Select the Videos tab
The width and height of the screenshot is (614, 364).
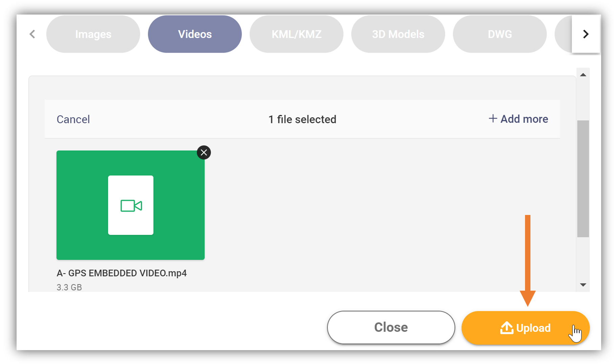pyautogui.click(x=195, y=34)
